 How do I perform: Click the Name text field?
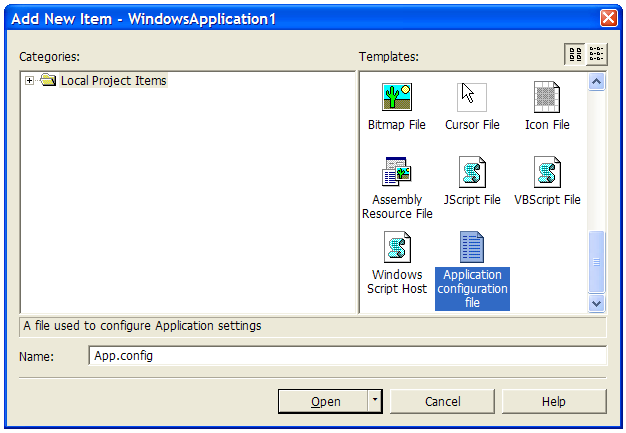coord(346,356)
